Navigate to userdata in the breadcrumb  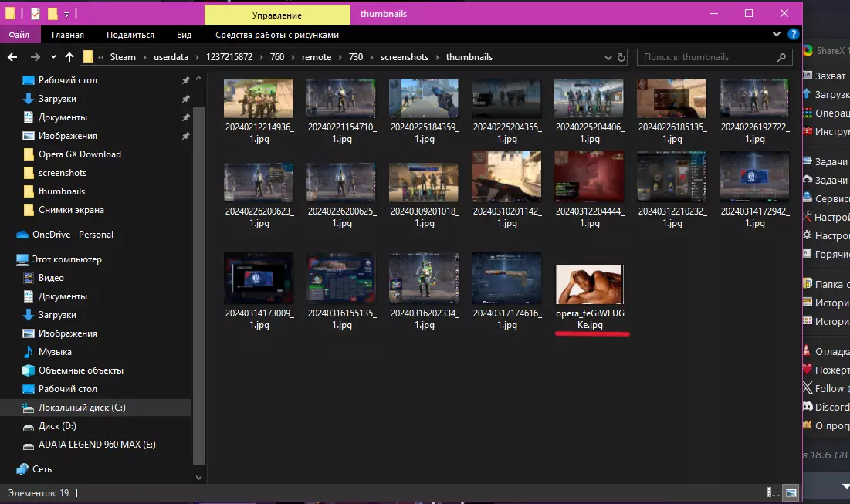171,57
